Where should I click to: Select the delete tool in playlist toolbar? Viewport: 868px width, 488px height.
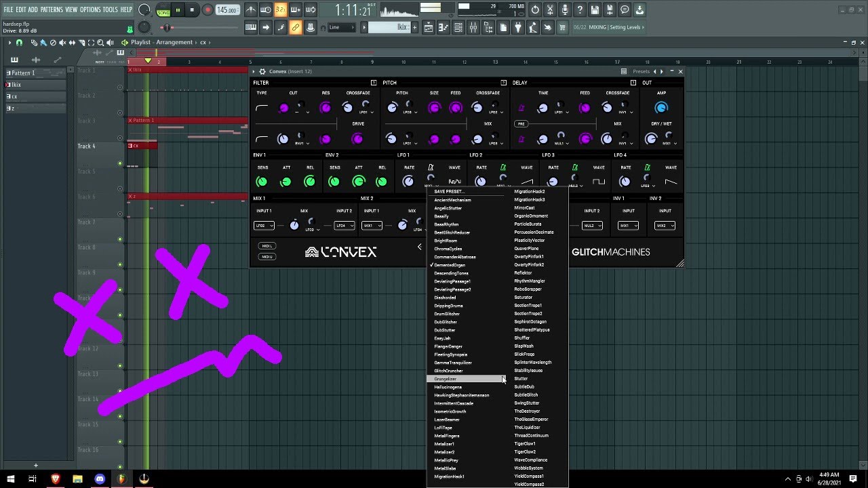pyautogui.click(x=53, y=43)
